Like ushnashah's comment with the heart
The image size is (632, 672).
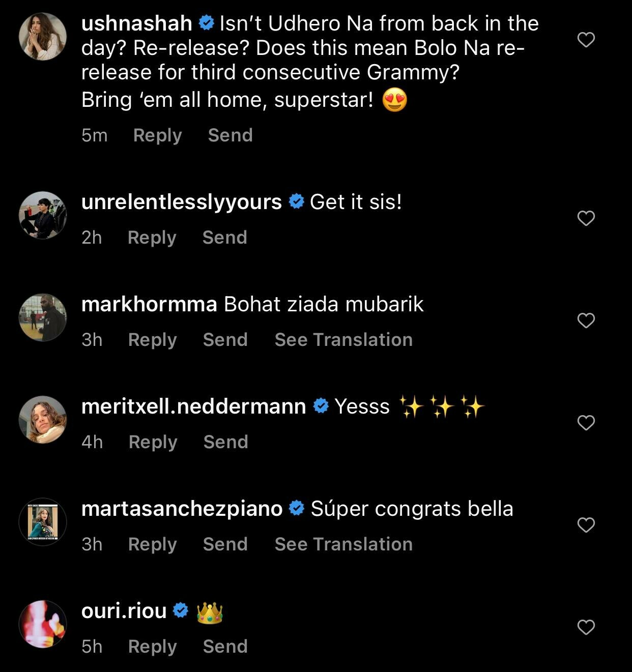pos(586,40)
